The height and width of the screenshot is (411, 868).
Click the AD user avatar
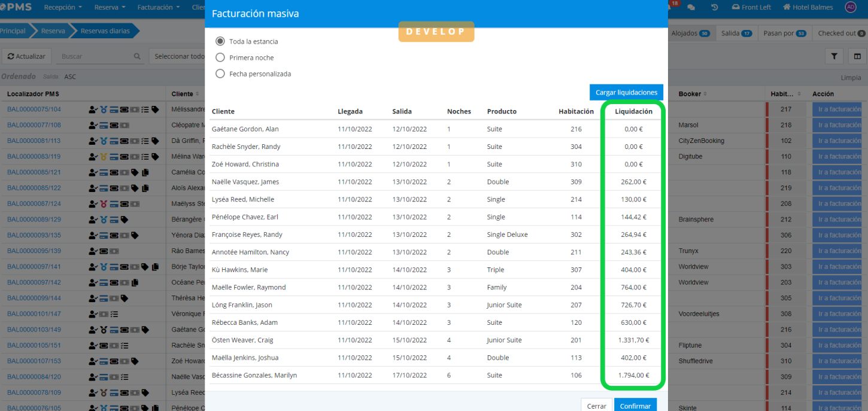851,7
